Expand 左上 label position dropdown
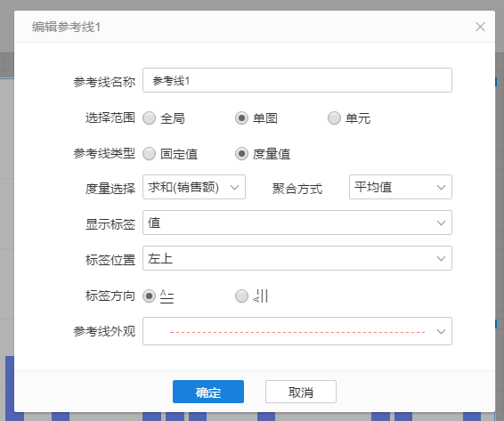 [x=297, y=258]
